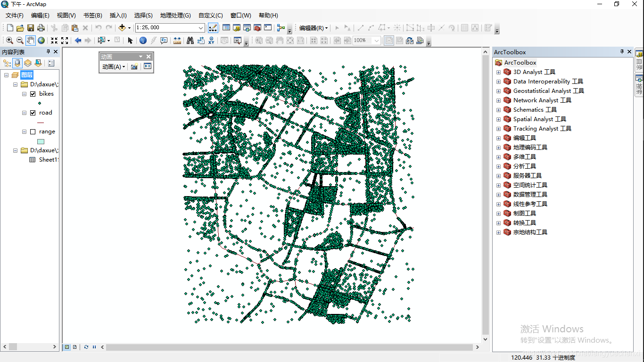Collapse the 图层 data frame node
Viewport: 644px width, 362px height.
[6, 75]
